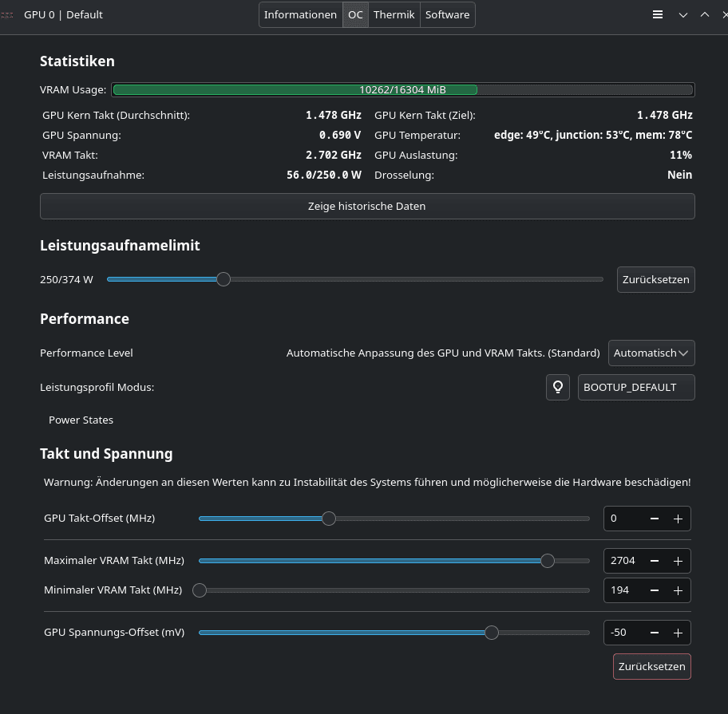The width and height of the screenshot is (728, 714).
Task: Open the Performance Level Automatisch dropdown
Action: [x=651, y=353]
